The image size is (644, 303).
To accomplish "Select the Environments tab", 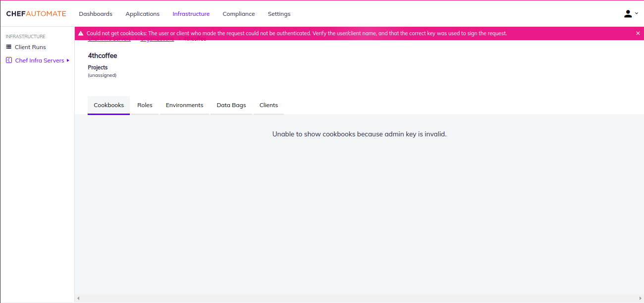I will (184, 105).
